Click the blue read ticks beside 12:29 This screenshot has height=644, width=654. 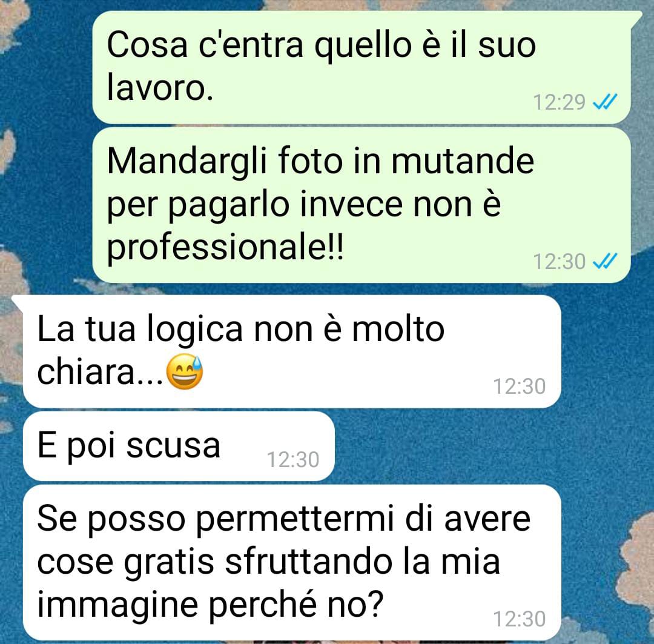[x=605, y=101]
